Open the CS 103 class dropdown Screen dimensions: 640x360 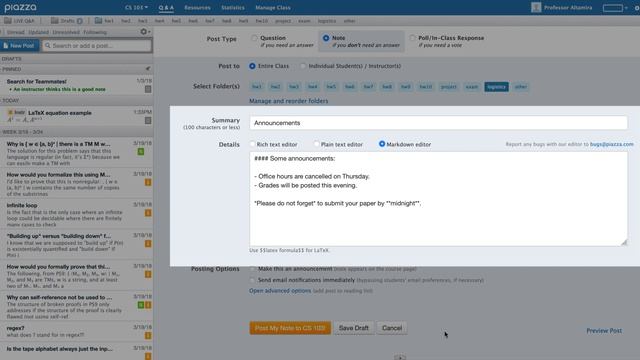click(x=136, y=7)
